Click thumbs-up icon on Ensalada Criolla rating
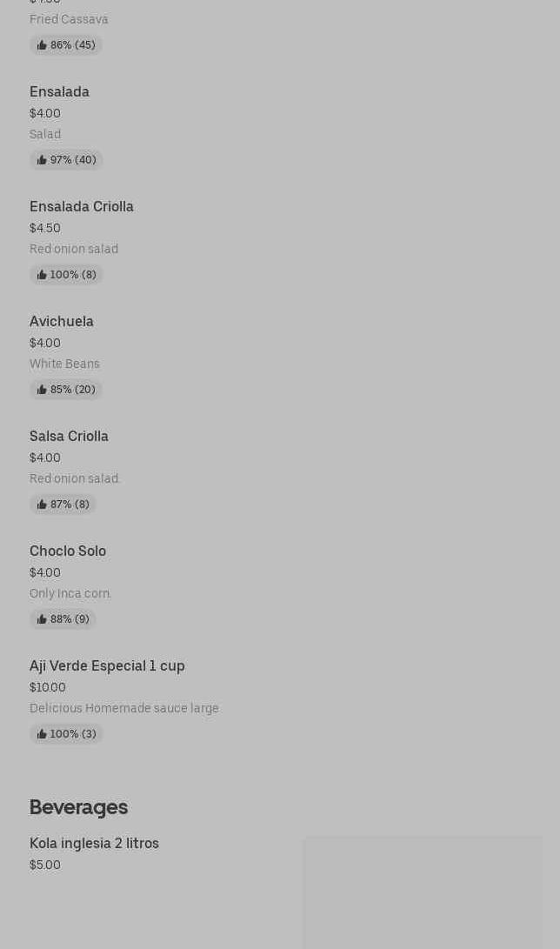Viewport: 560px width, 949px height. point(42,275)
